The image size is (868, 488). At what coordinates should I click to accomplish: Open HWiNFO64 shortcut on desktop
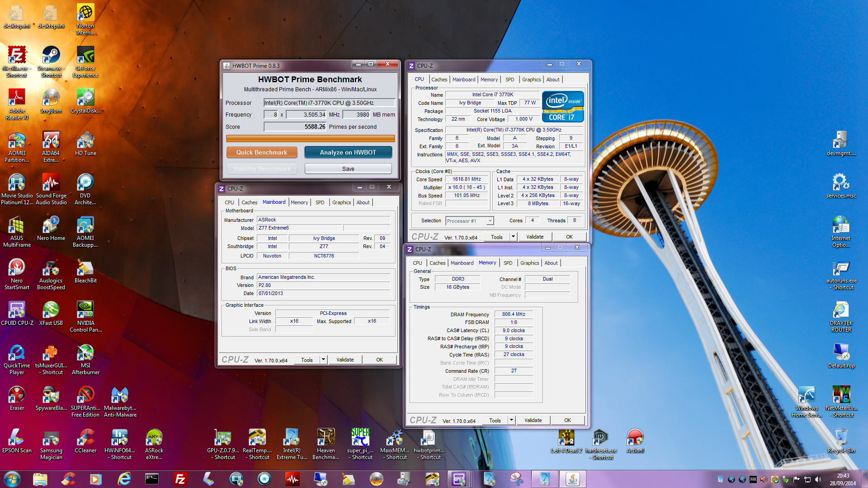point(120,444)
